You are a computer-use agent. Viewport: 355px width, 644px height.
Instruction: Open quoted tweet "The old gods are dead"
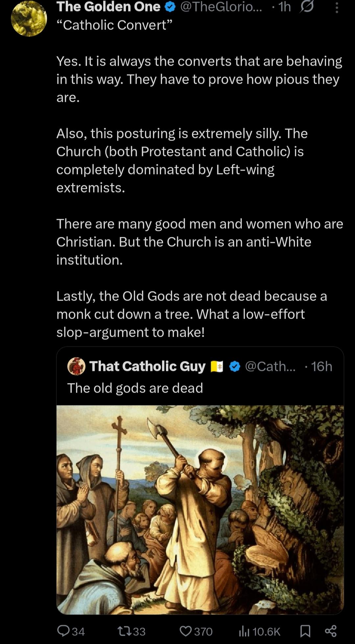point(135,388)
